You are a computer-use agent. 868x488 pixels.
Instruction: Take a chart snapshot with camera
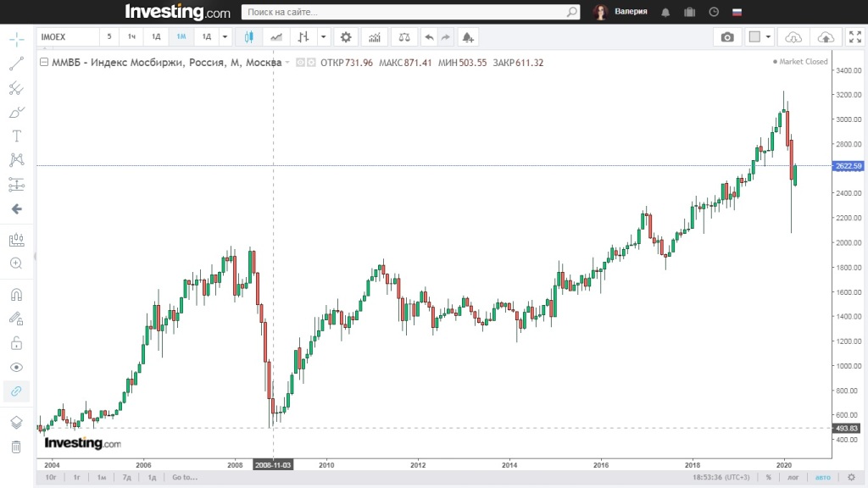click(x=727, y=37)
